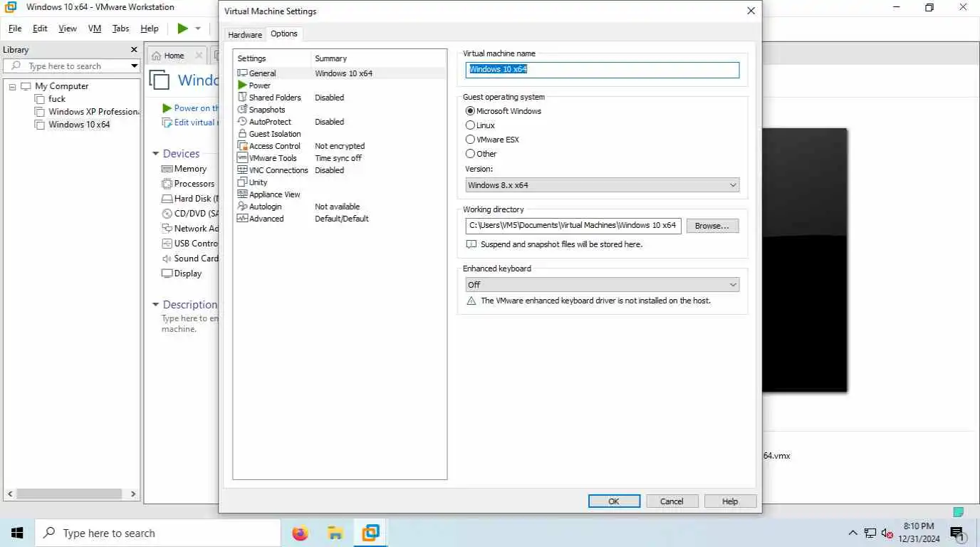The width and height of the screenshot is (980, 547).
Task: Select the VMware Tools icon
Action: [x=242, y=158]
